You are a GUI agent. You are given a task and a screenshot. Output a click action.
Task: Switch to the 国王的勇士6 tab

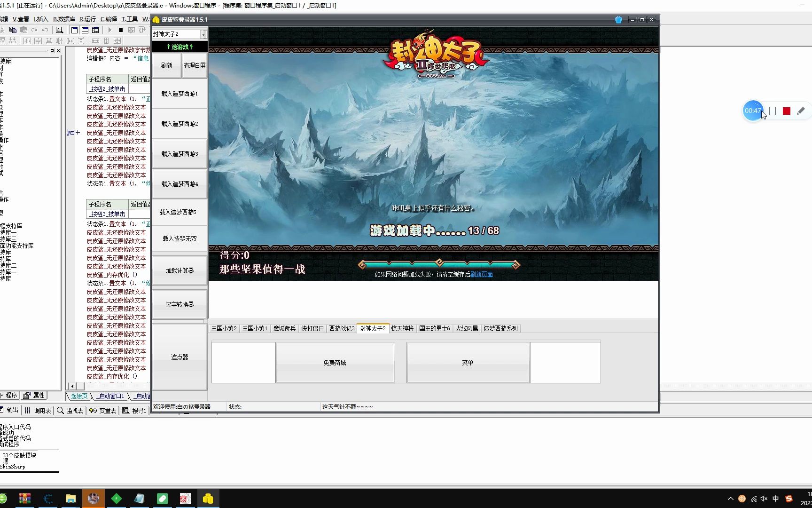[435, 328]
